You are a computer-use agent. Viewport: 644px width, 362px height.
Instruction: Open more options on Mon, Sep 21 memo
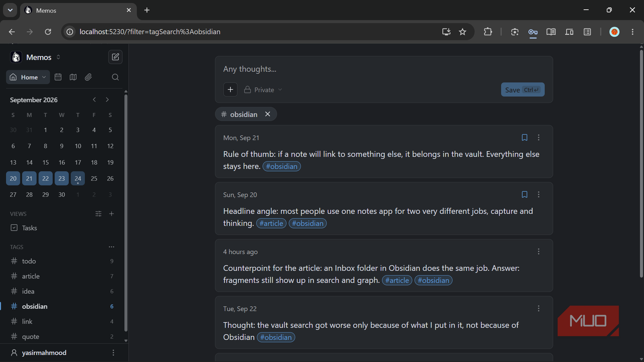539,138
